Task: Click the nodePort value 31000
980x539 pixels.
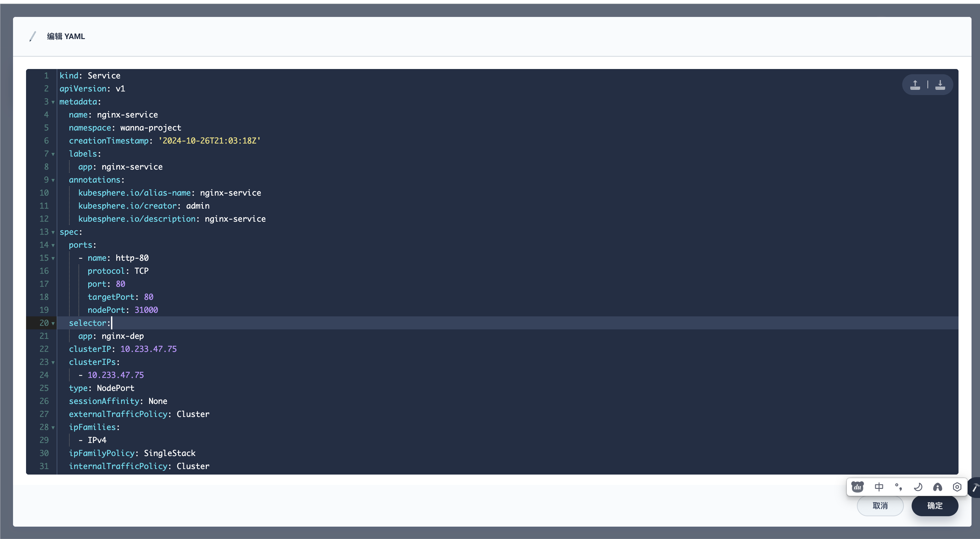Action: click(146, 310)
